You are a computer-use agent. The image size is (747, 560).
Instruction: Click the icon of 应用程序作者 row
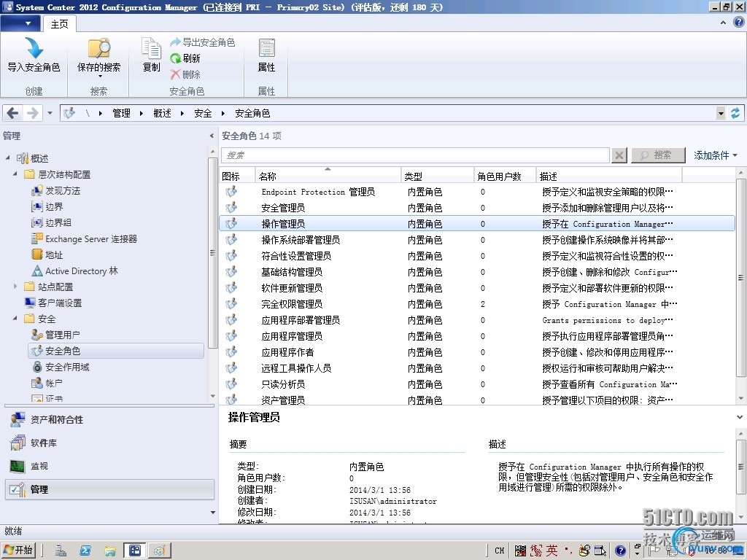click(231, 352)
